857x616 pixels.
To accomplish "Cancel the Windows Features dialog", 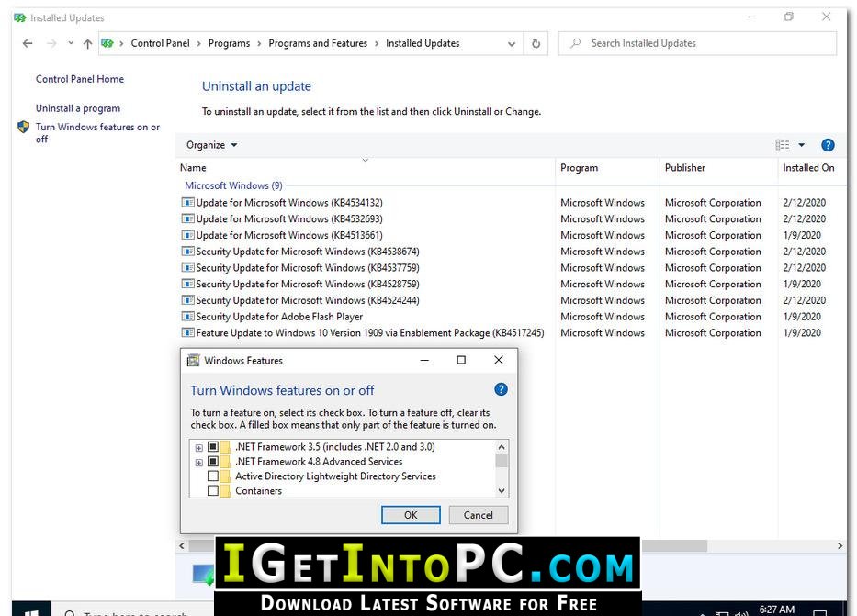I will (479, 515).
